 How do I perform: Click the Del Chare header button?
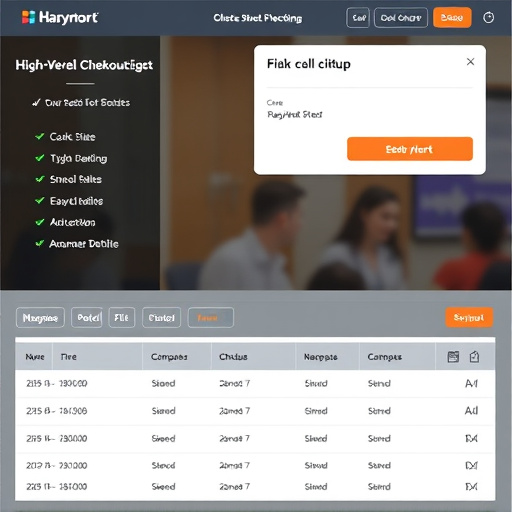[x=401, y=18]
